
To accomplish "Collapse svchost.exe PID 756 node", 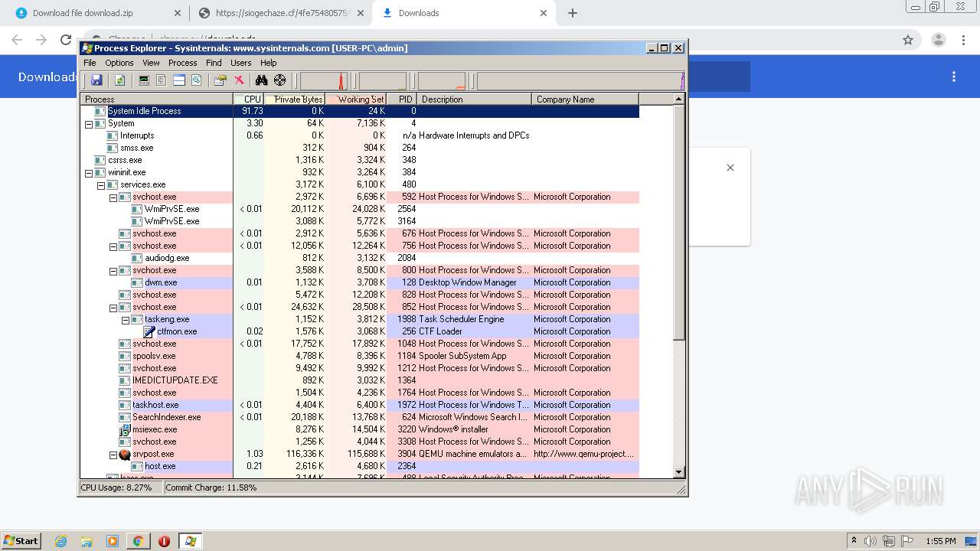I will pos(113,246).
